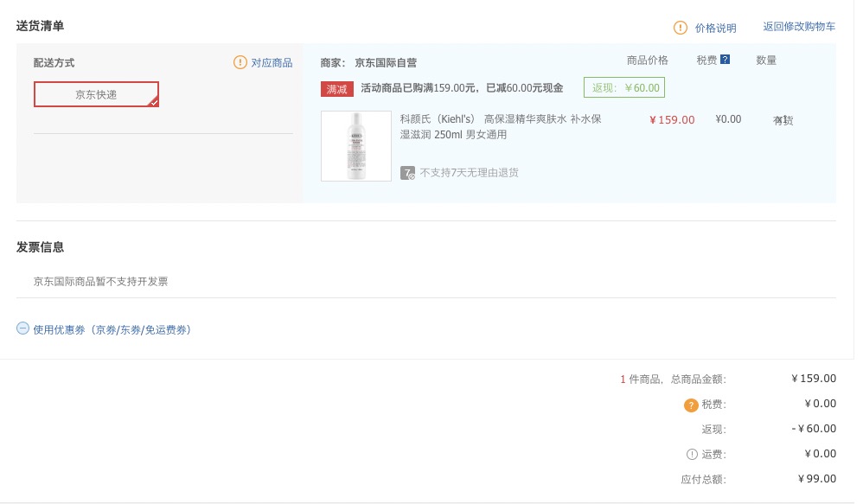Select 京东快递 delivery option

pyautogui.click(x=96, y=94)
